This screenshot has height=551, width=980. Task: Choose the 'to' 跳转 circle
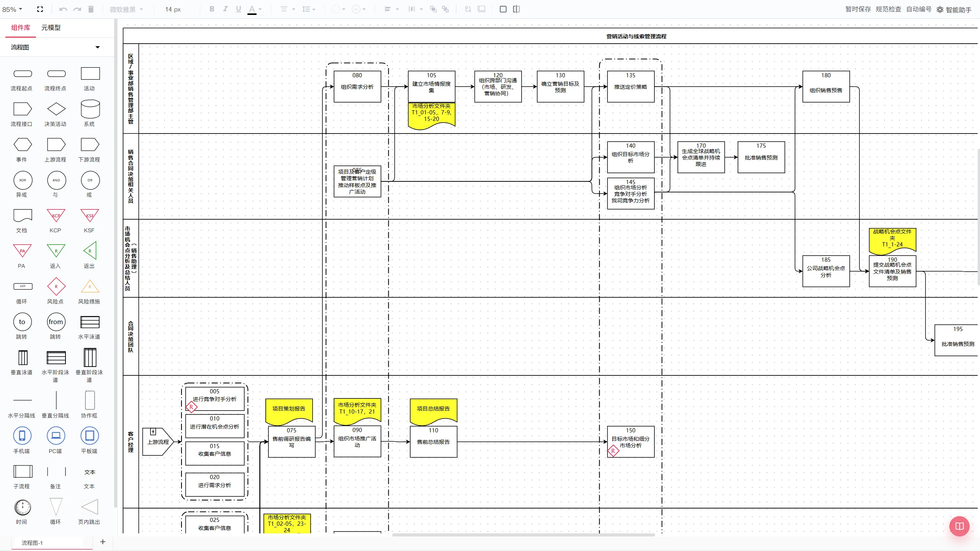(23, 322)
